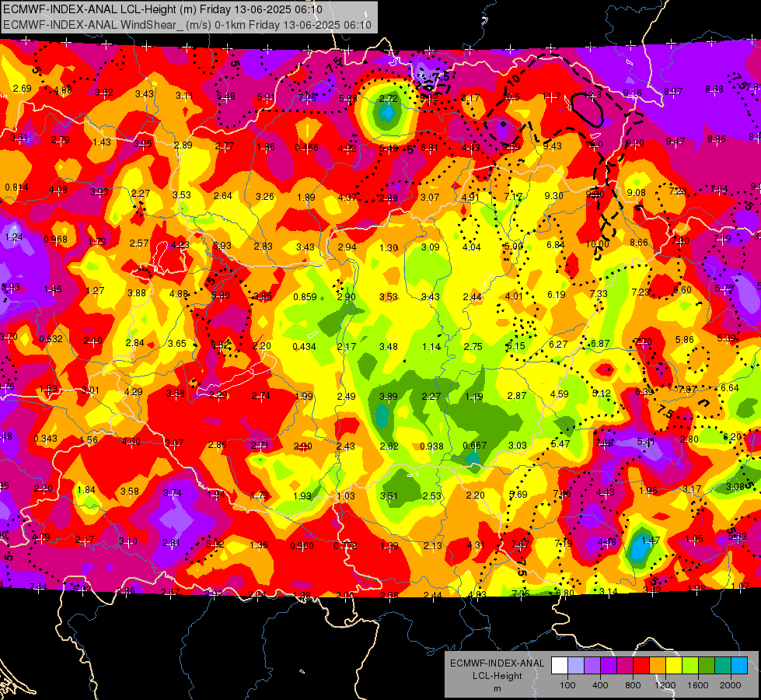Click the wind shear value 6.84

tap(555, 244)
